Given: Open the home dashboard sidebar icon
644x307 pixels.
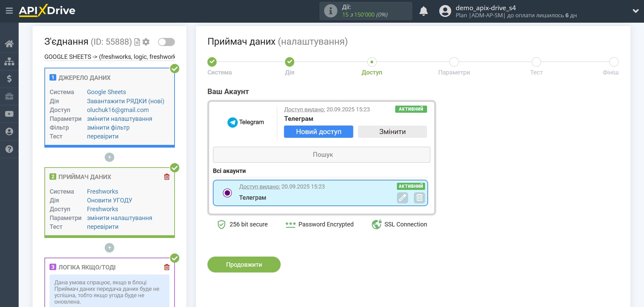Looking at the screenshot, I should pyautogui.click(x=9, y=44).
